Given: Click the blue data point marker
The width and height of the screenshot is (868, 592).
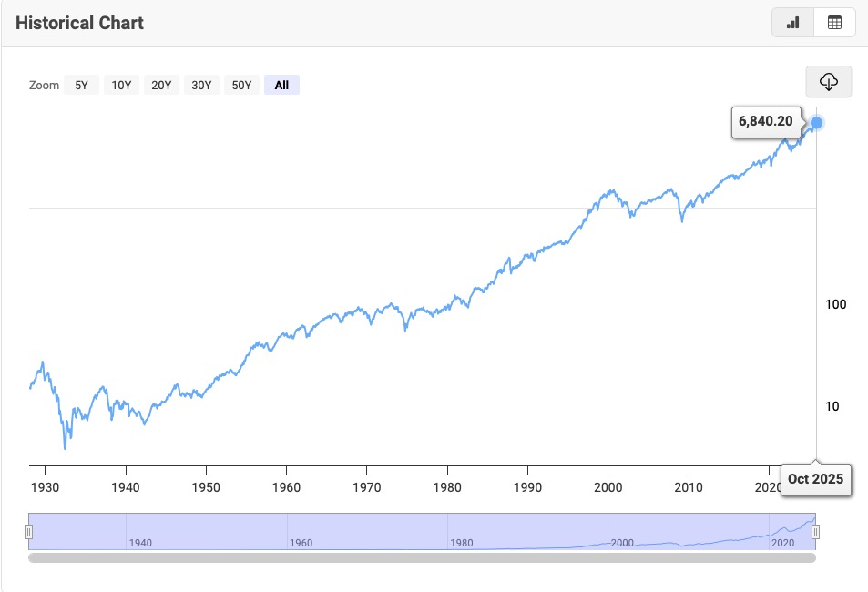Looking at the screenshot, I should click(814, 121).
